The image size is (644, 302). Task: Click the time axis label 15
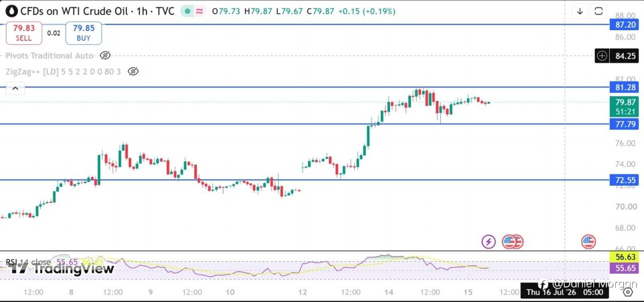click(468, 292)
